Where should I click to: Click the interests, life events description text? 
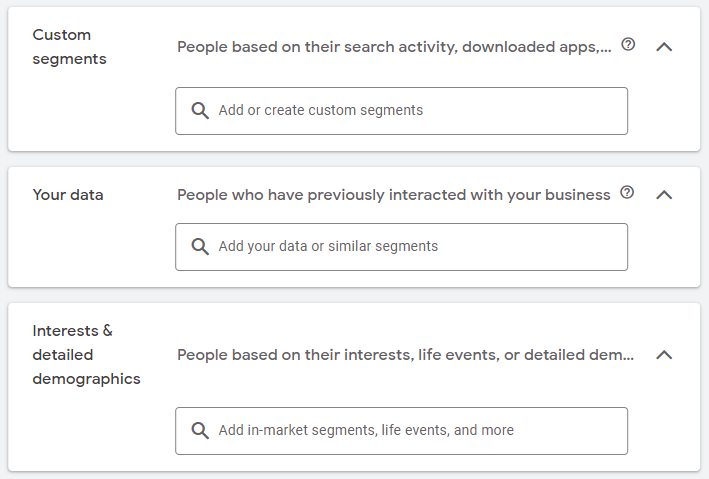[405, 355]
